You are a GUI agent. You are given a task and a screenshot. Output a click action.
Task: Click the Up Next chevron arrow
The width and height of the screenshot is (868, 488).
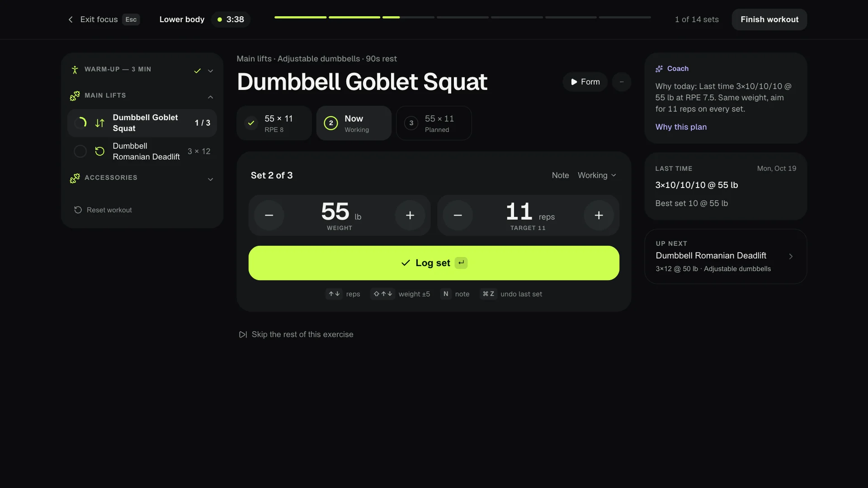(x=791, y=256)
